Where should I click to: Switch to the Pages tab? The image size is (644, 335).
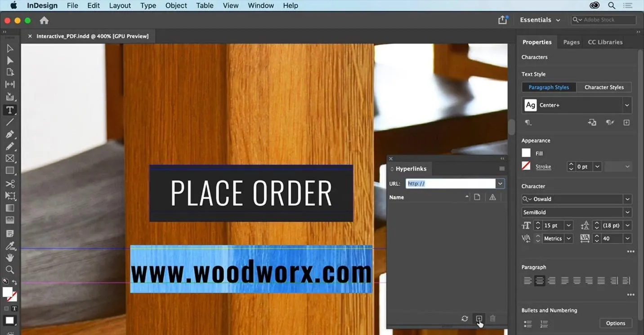point(571,42)
